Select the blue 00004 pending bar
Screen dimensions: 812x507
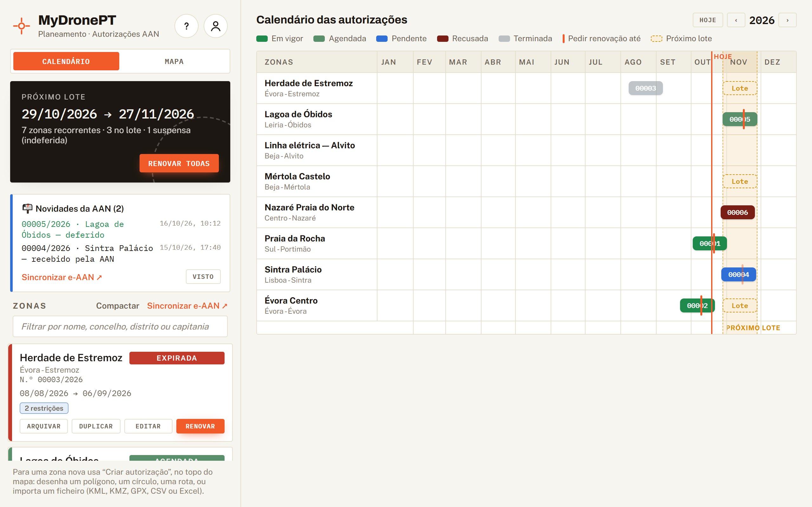[738, 275]
